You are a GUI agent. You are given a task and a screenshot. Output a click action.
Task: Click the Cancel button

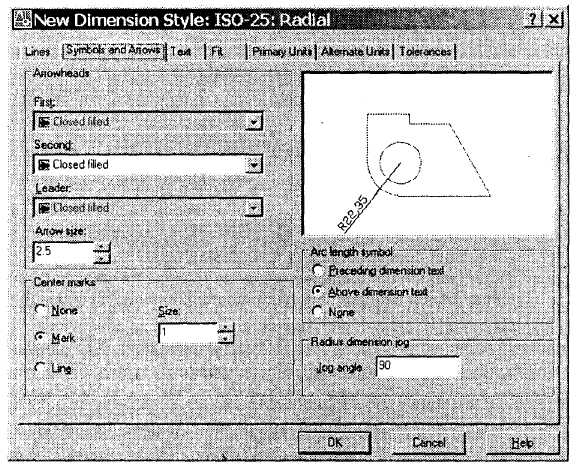tap(429, 443)
